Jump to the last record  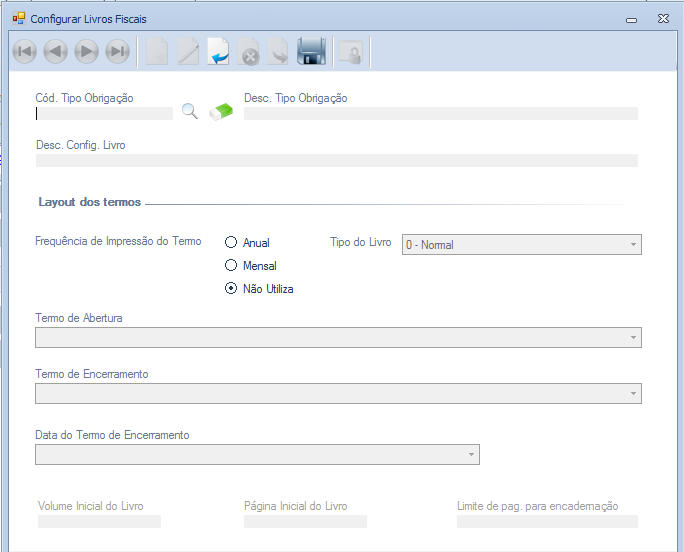117,52
